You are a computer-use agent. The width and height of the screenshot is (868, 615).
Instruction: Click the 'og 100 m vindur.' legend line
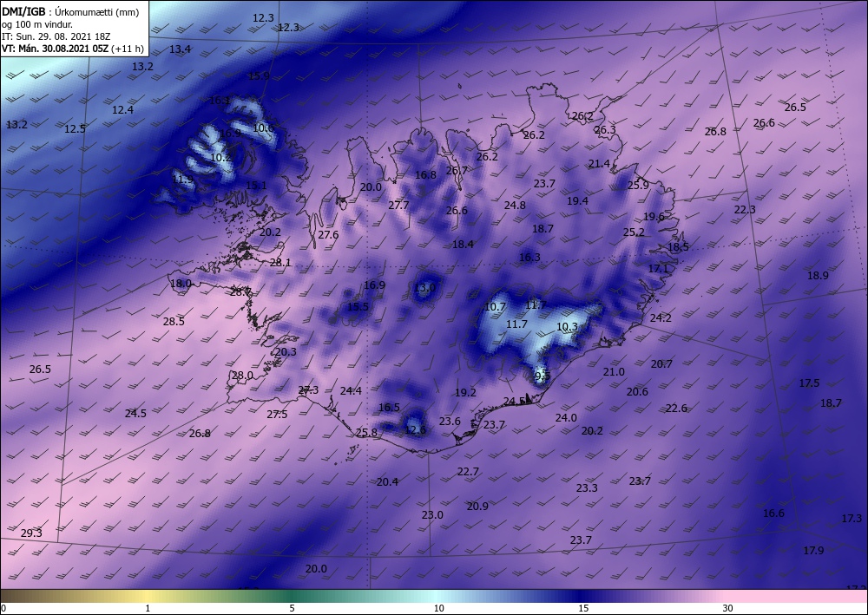click(x=37, y=23)
